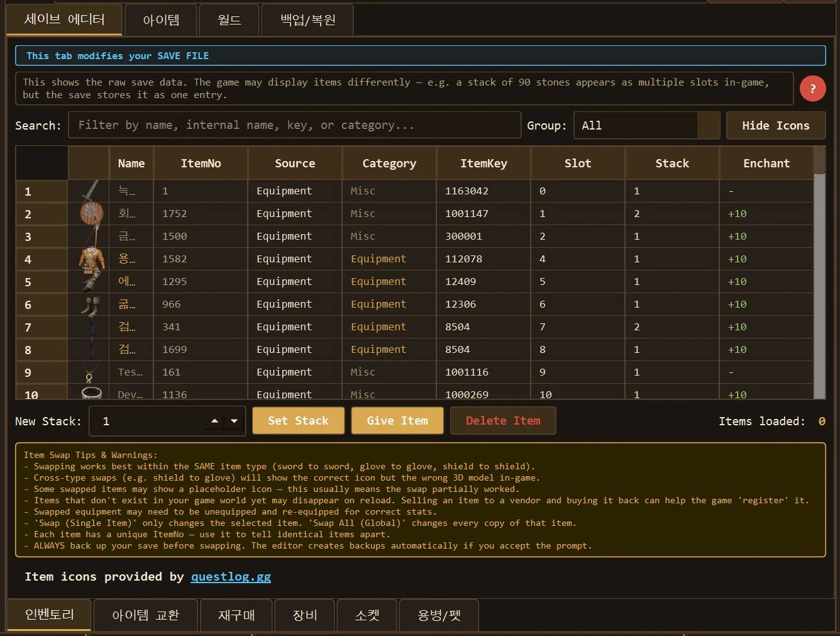Viewport: 840px width, 636px height.
Task: Click ItemNo cell 341
Action: coord(201,327)
